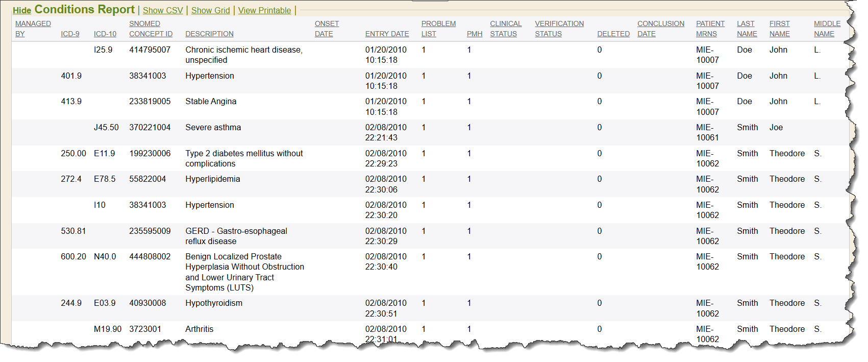Sort by Onset Date column
The height and width of the screenshot is (362, 868).
[x=327, y=29]
